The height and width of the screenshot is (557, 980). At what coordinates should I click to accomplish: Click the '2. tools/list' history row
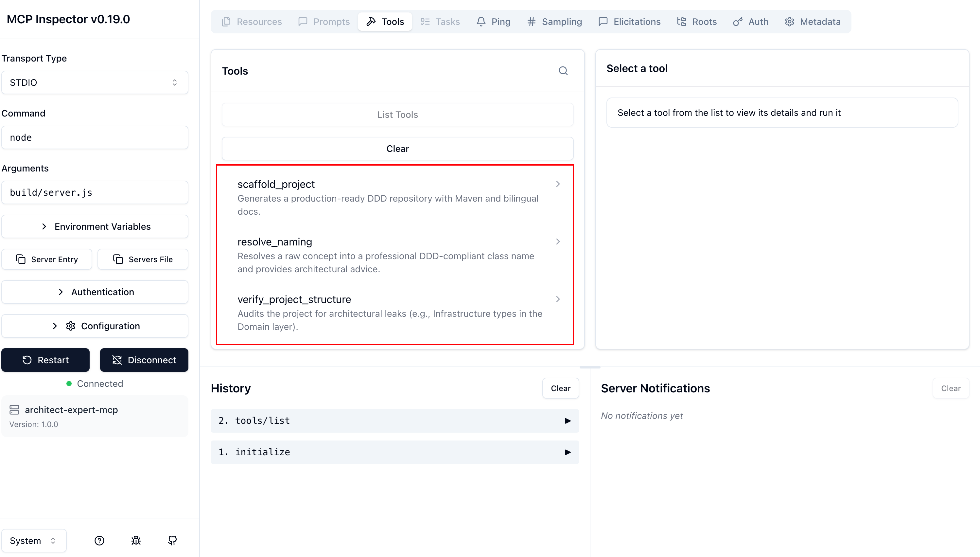click(395, 421)
